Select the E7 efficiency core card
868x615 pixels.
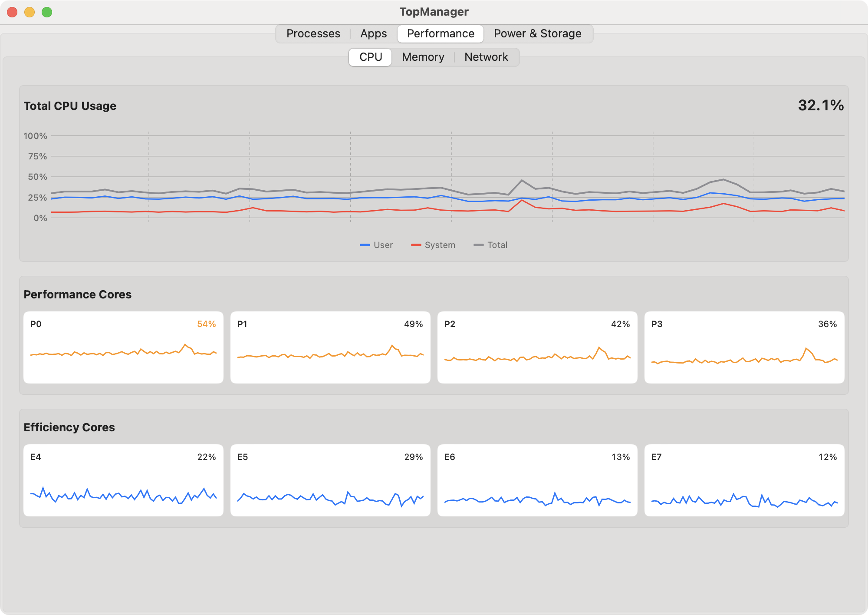point(744,480)
